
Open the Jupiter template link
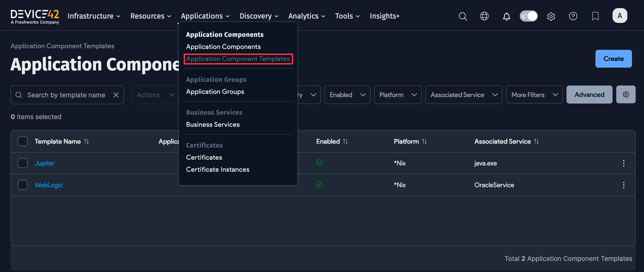pos(44,163)
